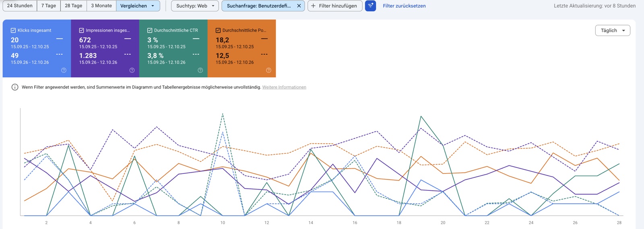Click Impressionen value 672
This screenshot has height=229, width=644.
(x=85, y=40)
